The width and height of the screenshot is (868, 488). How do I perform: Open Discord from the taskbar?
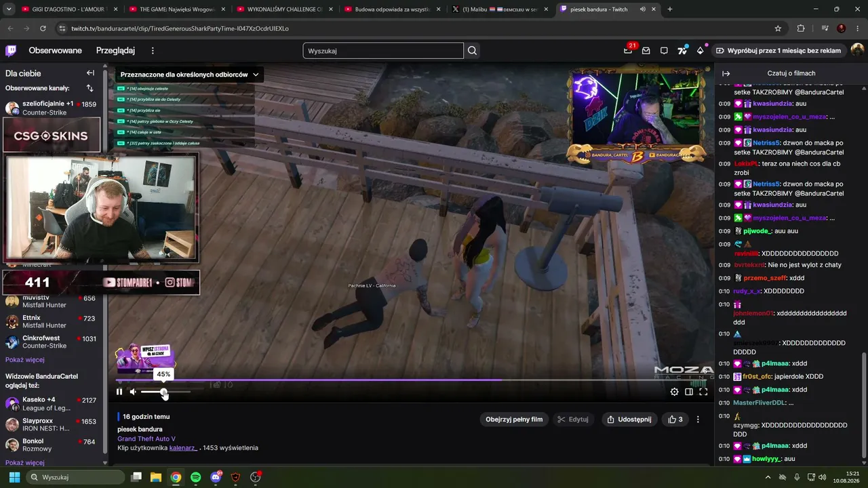click(x=216, y=477)
